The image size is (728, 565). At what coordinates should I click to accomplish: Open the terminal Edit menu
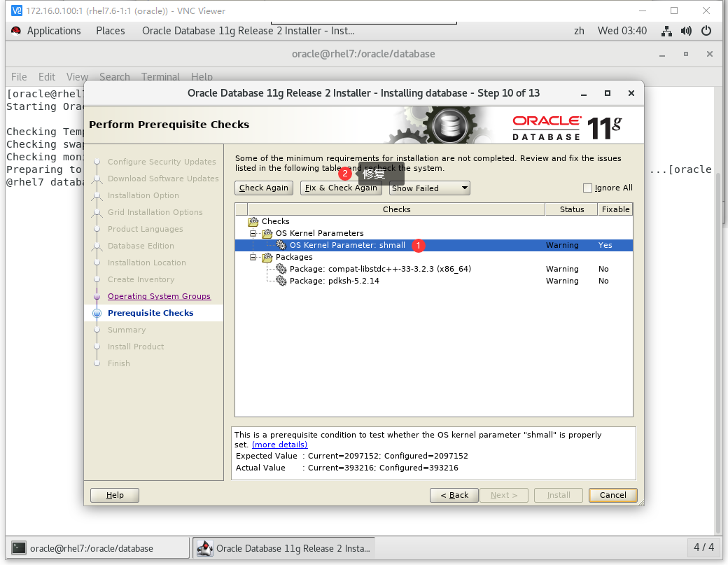coord(46,76)
